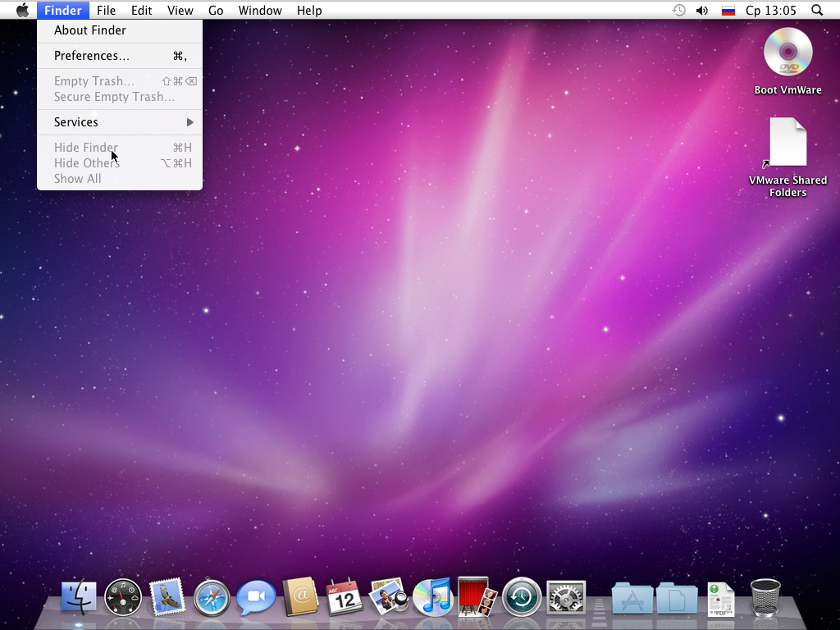Launch iCal calendar icon

(345, 596)
